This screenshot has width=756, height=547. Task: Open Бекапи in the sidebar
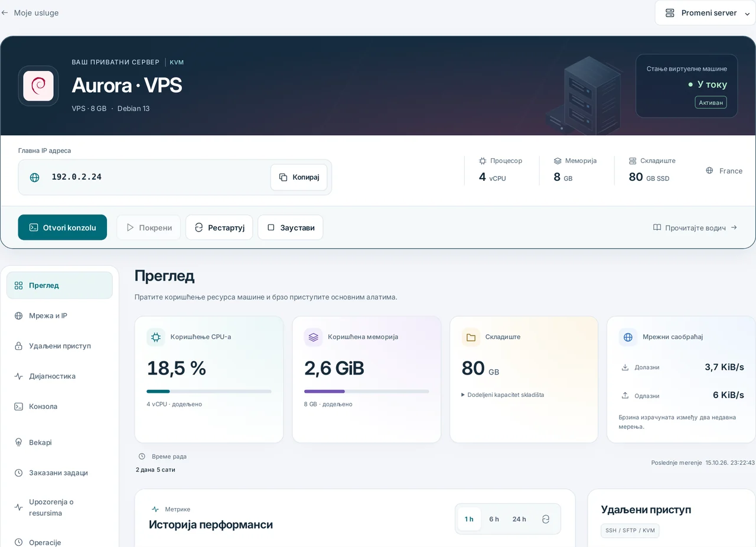(60, 442)
